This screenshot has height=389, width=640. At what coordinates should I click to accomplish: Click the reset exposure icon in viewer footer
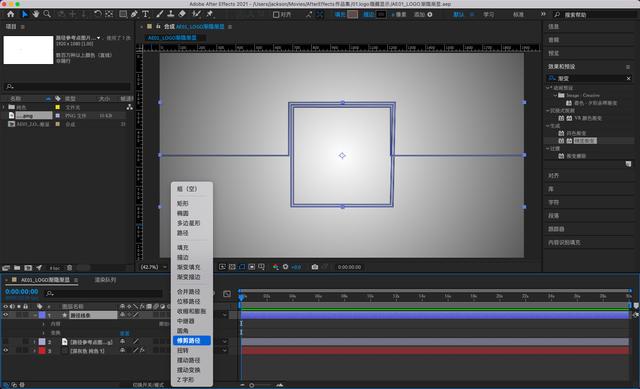[x=286, y=267]
